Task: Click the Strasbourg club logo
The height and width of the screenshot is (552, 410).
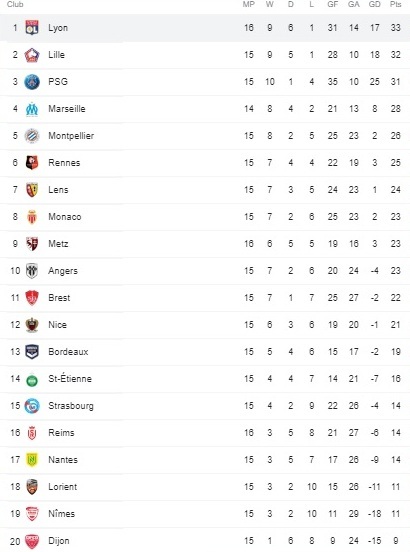Action: tap(32, 406)
